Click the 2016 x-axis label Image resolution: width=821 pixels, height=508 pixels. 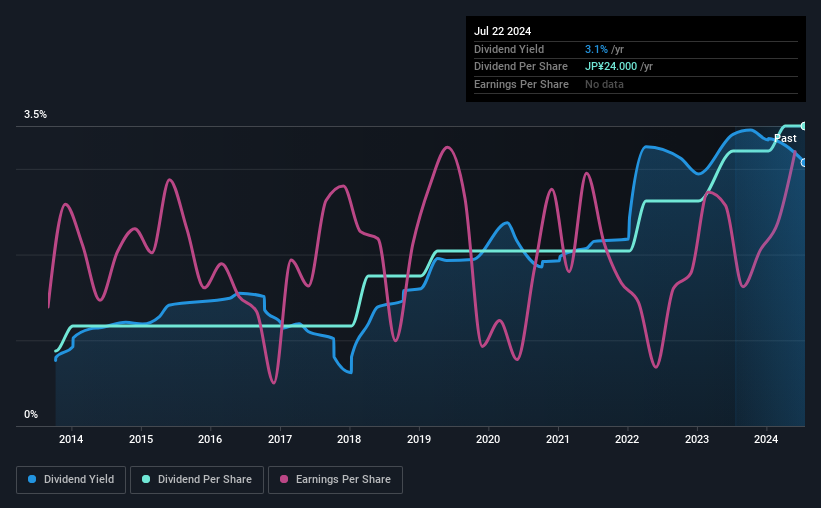(x=210, y=439)
